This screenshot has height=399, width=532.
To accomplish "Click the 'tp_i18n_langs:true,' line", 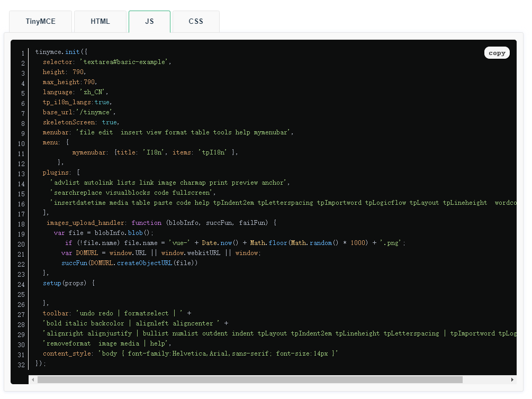I will point(77,102).
